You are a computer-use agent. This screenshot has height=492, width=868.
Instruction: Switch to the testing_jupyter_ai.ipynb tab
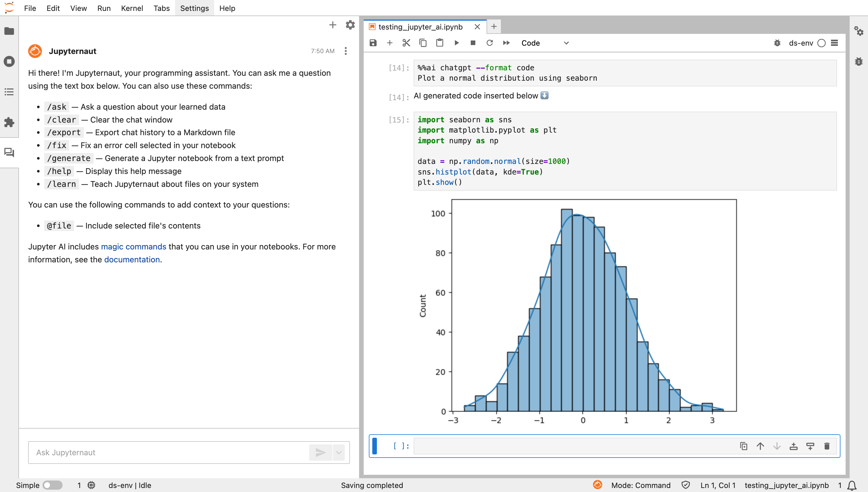420,27
